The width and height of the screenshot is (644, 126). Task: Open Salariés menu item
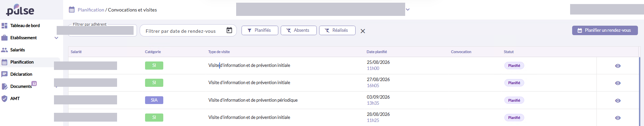[x=18, y=50]
